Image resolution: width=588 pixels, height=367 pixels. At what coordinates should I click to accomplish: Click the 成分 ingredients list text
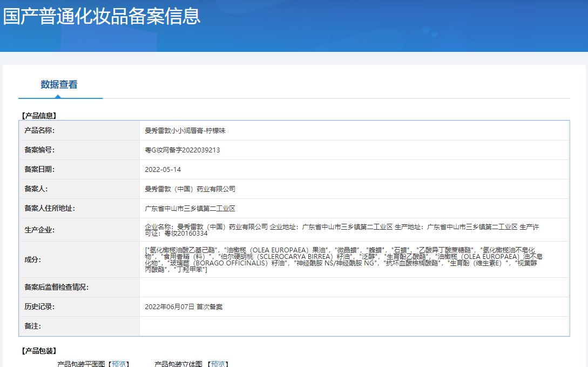(343, 259)
